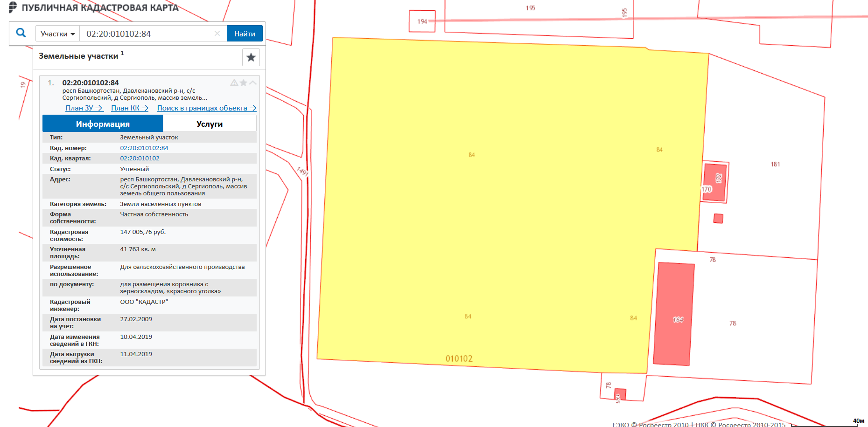
Task: Switch to the Услуги tab
Action: pyautogui.click(x=210, y=124)
